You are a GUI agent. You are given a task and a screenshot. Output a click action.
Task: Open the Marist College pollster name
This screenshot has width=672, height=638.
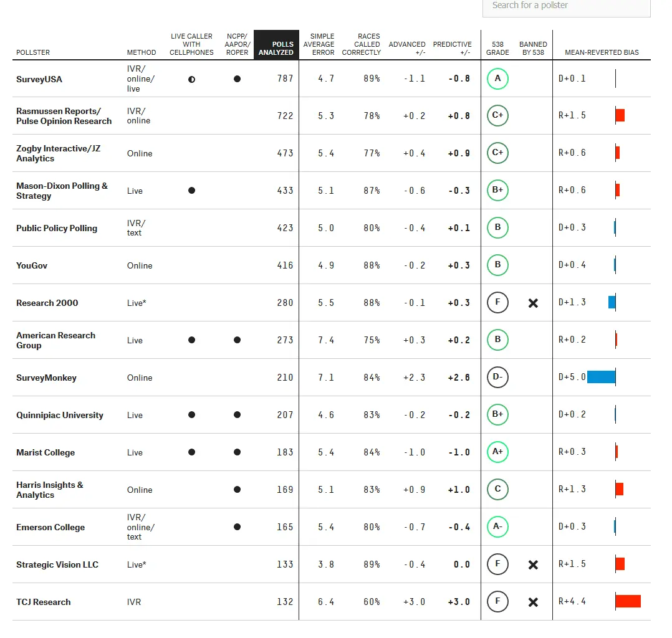point(46,452)
